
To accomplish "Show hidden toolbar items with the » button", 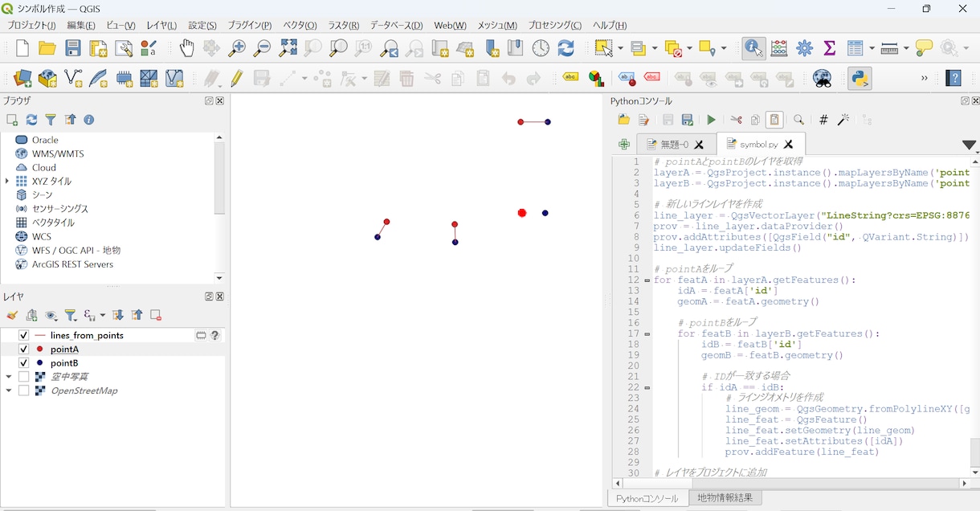I will (925, 79).
